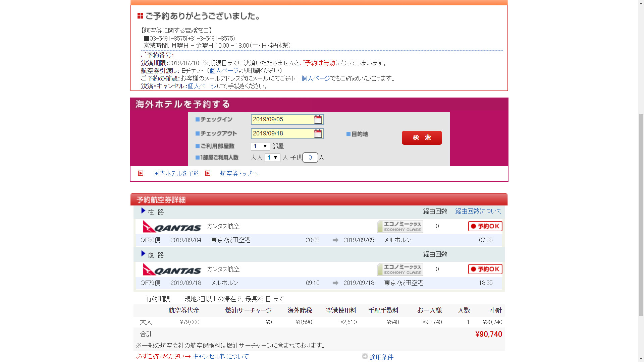Image resolution: width=644 pixels, height=362 pixels.
Task: Open the number-of-rooms (ご利用部屋数) dropdown
Action: pos(260,146)
